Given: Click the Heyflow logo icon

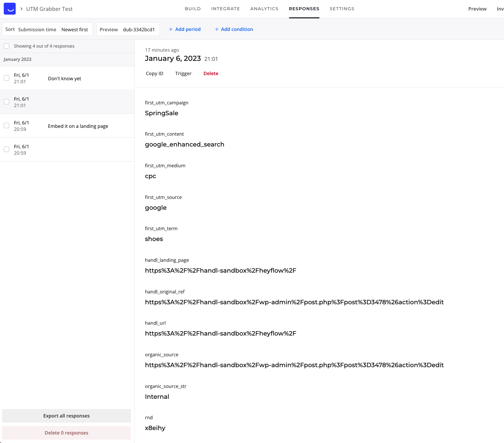Looking at the screenshot, I should (10, 9).
